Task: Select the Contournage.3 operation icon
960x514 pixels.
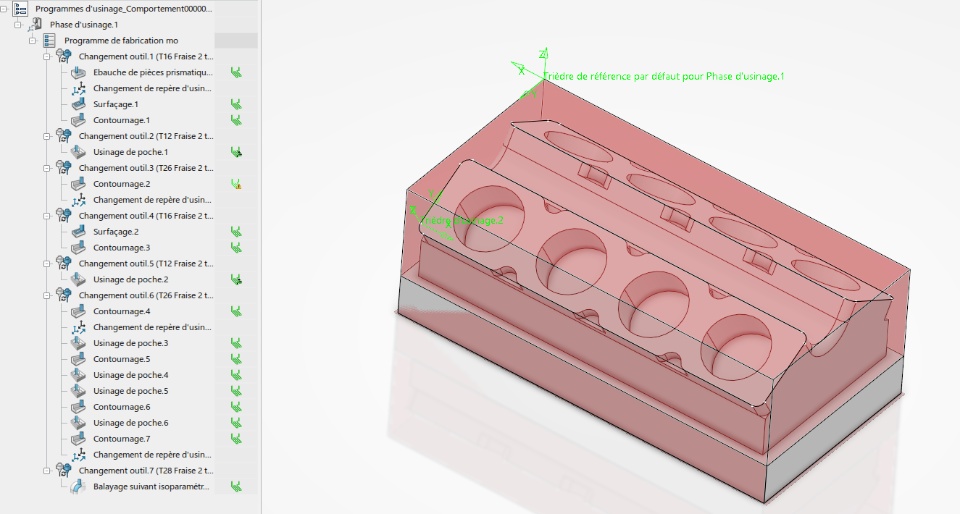Action: click(x=78, y=247)
